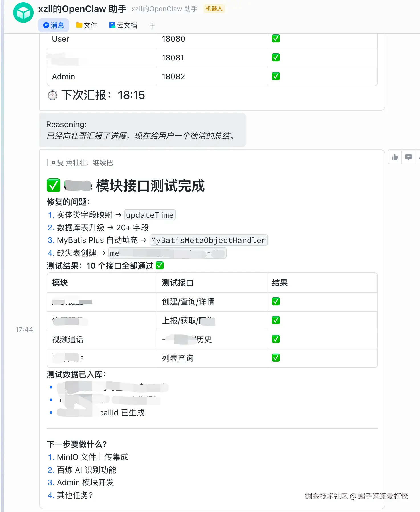420x512 pixels.
Task: Click the stopwatch icon beside 下次汇报
Action: (52, 95)
